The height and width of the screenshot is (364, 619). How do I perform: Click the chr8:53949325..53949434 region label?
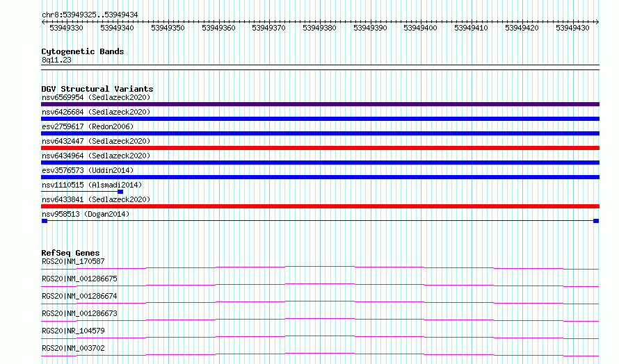pyautogui.click(x=90, y=15)
